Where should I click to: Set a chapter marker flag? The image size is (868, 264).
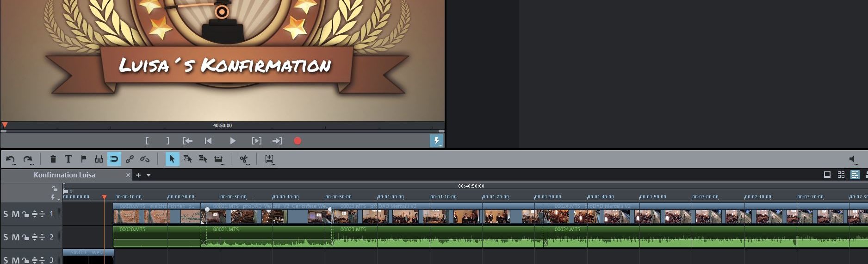click(83, 159)
